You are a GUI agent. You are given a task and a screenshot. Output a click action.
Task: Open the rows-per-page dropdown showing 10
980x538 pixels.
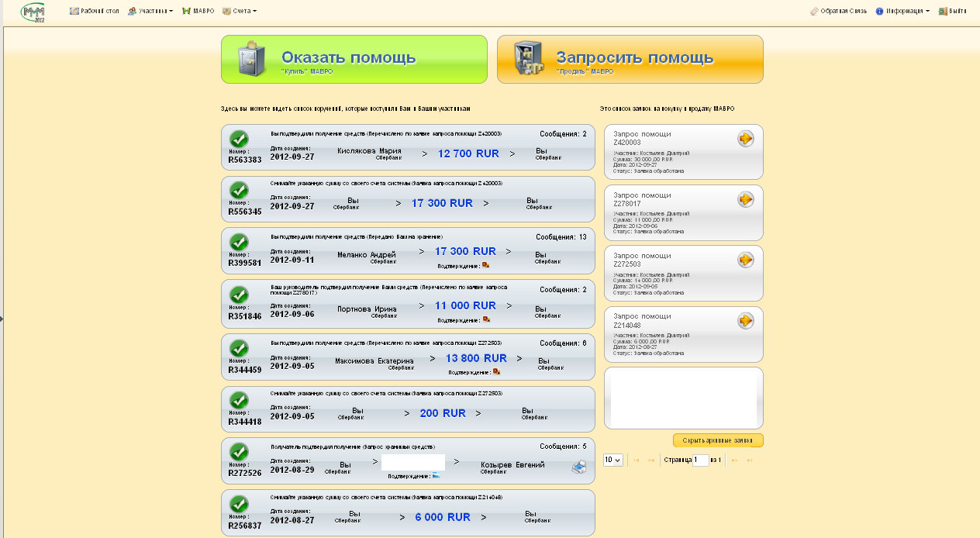pos(612,460)
